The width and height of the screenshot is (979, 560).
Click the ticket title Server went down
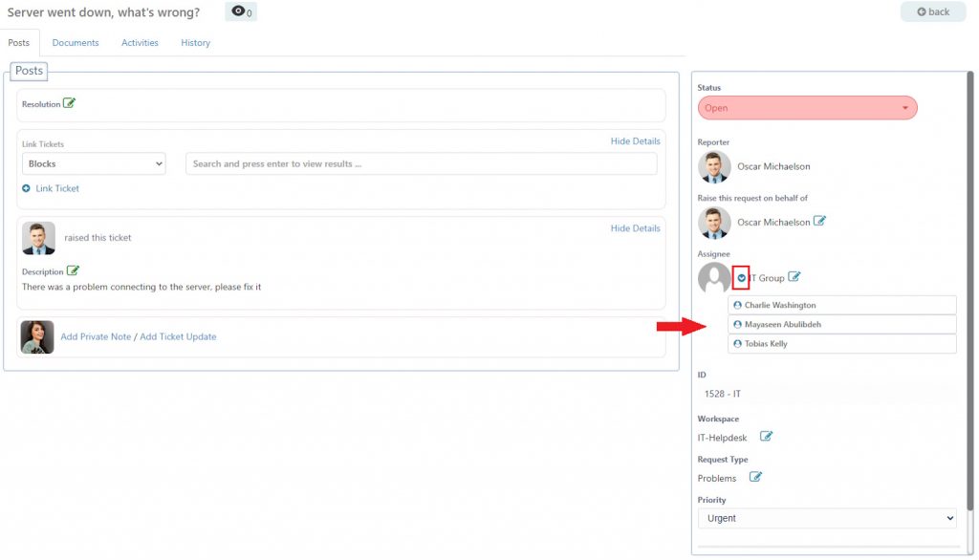point(103,11)
